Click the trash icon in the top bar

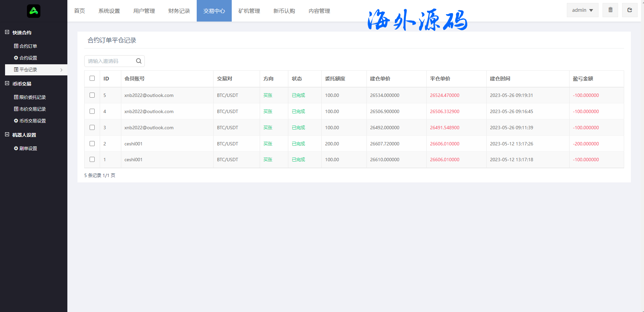click(610, 10)
